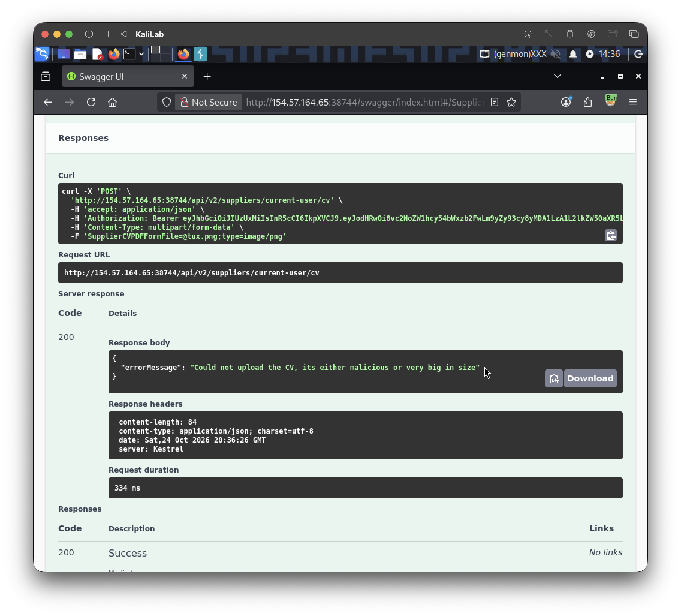
Task: Open the Burp proxy extension icon
Action: pos(611,101)
